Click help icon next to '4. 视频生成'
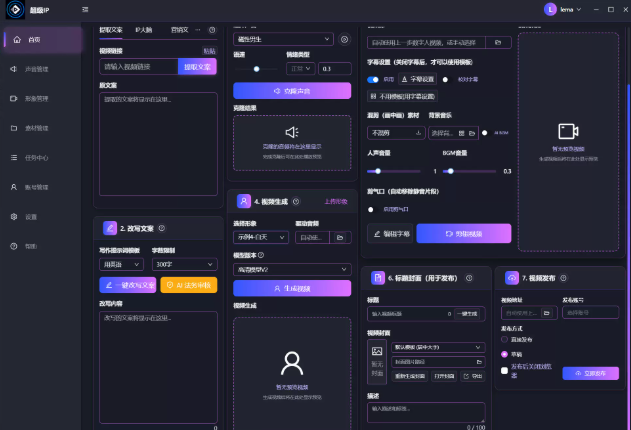This screenshot has height=430, width=631. 296,202
